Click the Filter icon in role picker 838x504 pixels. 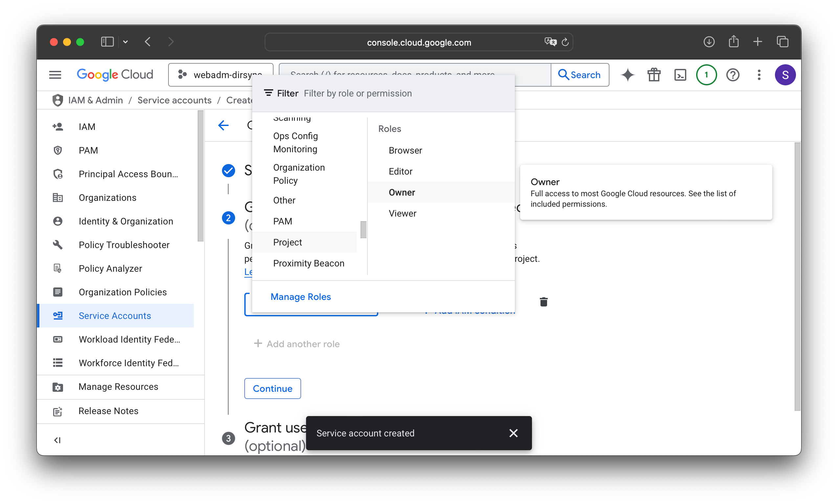pos(268,93)
